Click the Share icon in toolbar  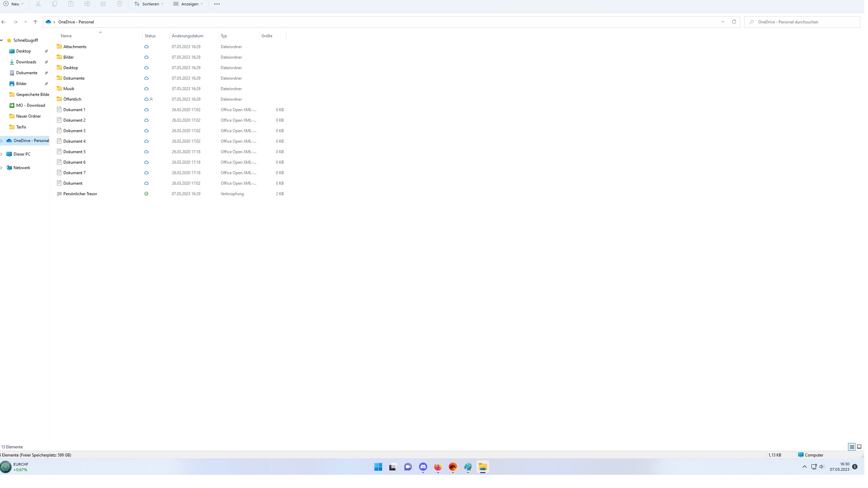(x=103, y=4)
